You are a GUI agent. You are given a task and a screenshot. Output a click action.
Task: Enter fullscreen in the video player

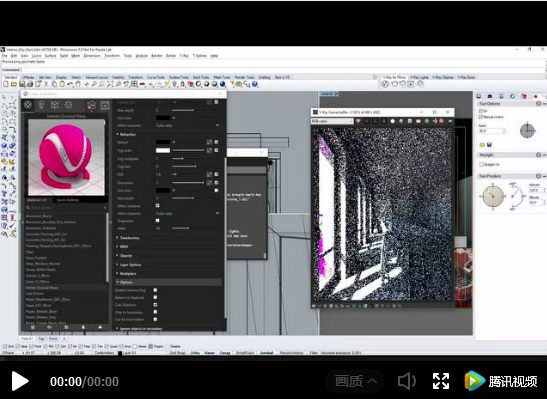[441, 381]
